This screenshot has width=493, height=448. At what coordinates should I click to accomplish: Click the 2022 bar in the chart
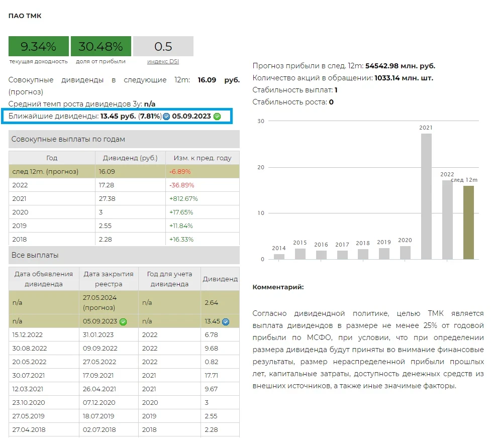tap(447, 219)
